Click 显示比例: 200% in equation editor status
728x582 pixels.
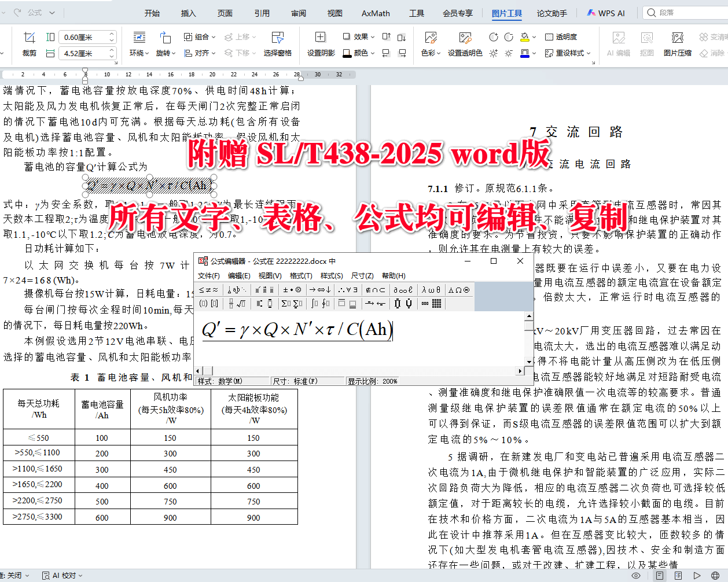373,381
